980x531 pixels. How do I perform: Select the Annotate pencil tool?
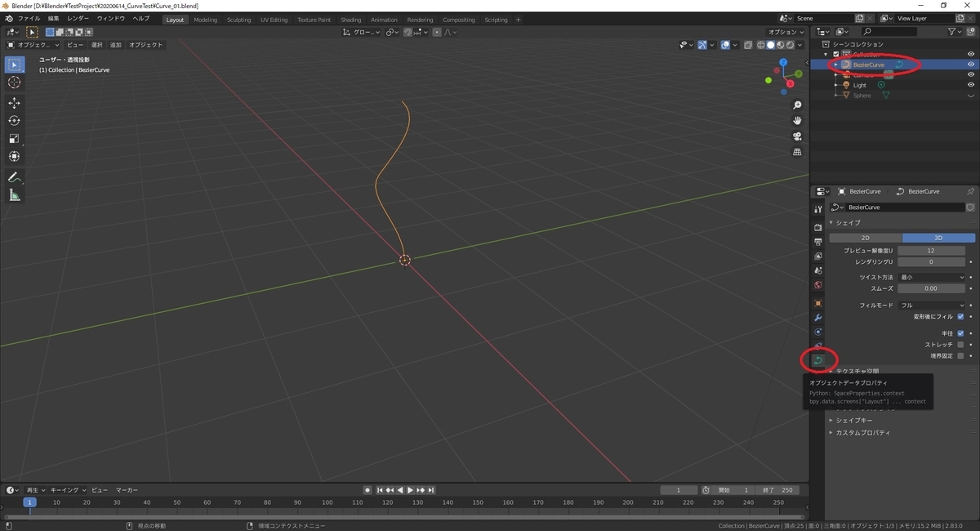15,177
